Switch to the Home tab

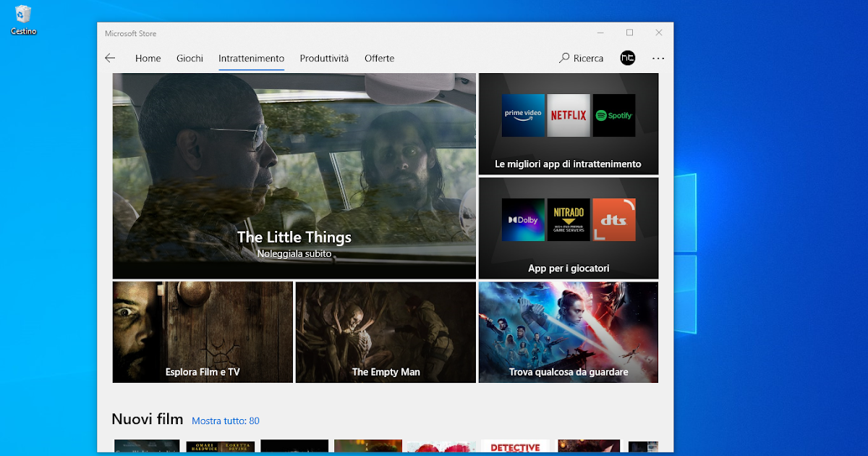pos(148,59)
